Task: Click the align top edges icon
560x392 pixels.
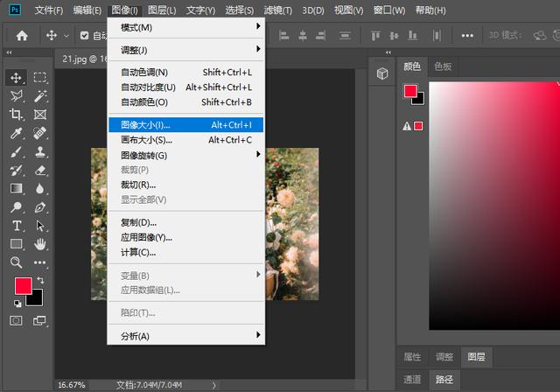Action: click(x=375, y=35)
